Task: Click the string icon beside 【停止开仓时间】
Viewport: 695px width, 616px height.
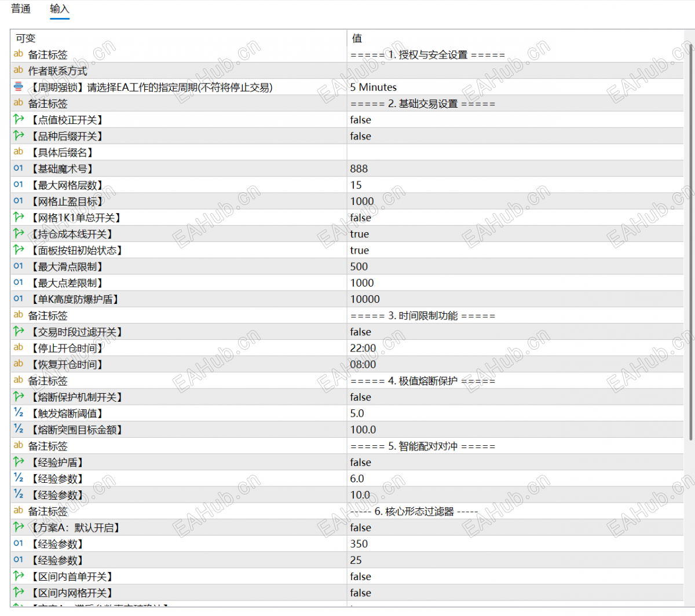Action: 19,348
